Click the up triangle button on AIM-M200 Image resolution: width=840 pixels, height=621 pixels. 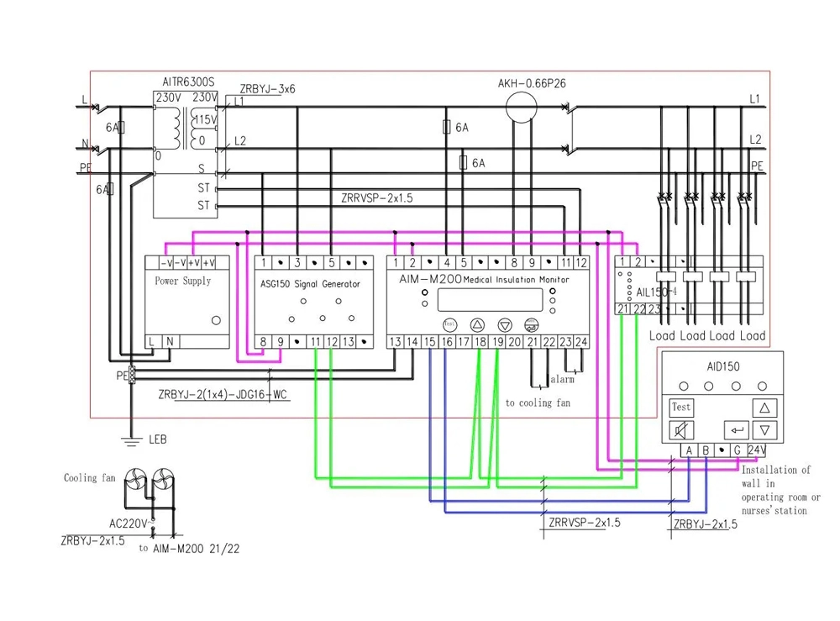tap(477, 324)
